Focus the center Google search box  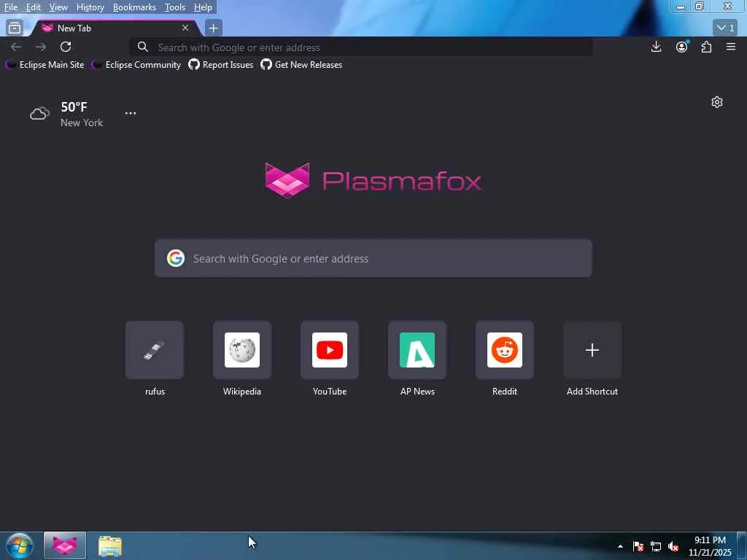373,258
